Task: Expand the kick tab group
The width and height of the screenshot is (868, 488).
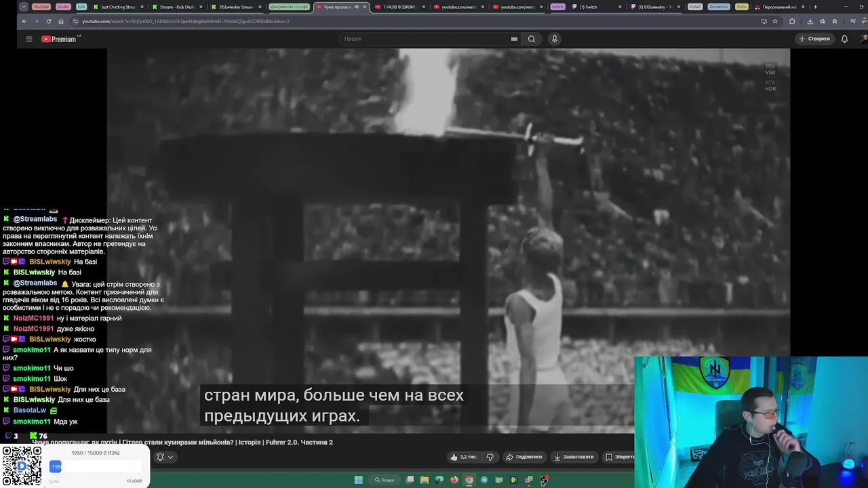Action: point(81,7)
